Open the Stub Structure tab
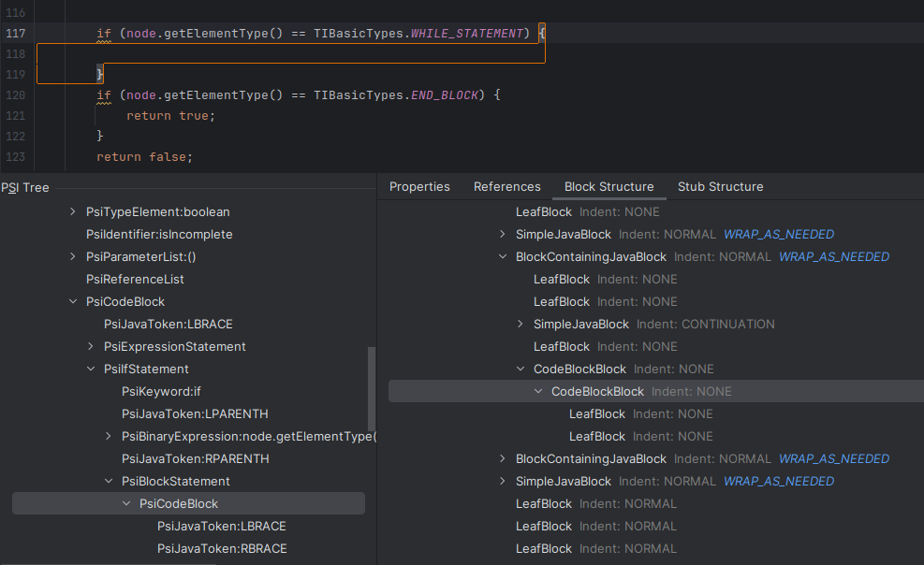This screenshot has height=565, width=924. click(720, 186)
